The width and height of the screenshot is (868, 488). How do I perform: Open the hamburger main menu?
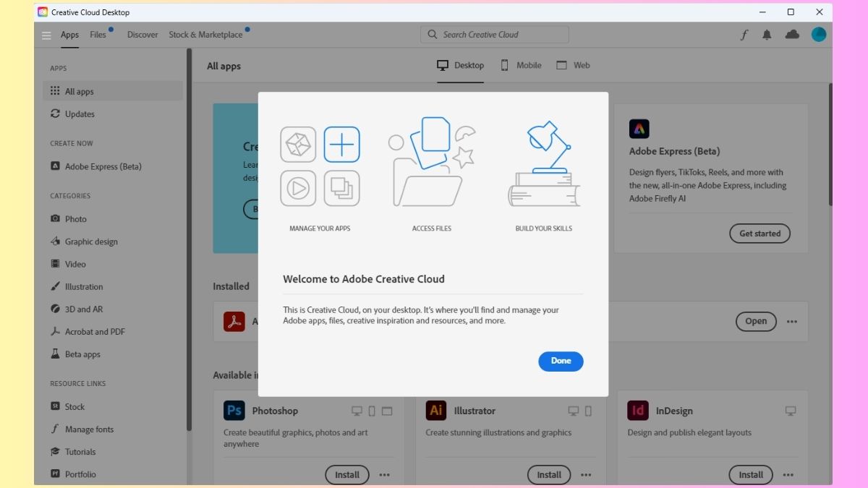(x=46, y=34)
